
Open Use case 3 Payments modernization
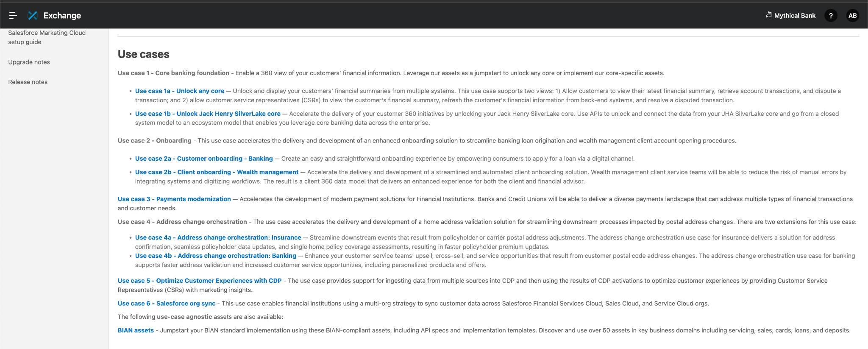click(x=174, y=199)
